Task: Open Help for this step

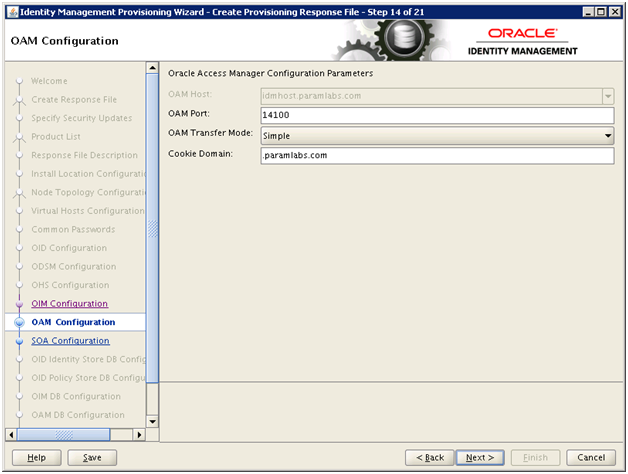Action: click(x=36, y=457)
